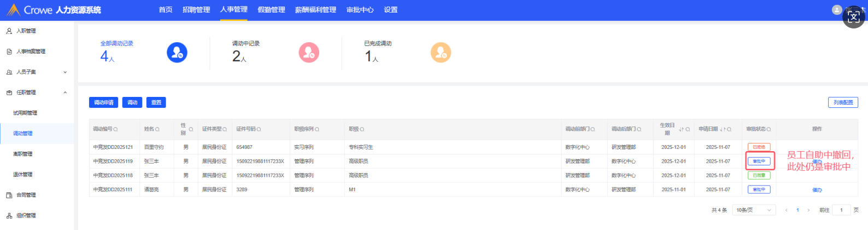Select 调动管理 in sidebar

(37, 134)
